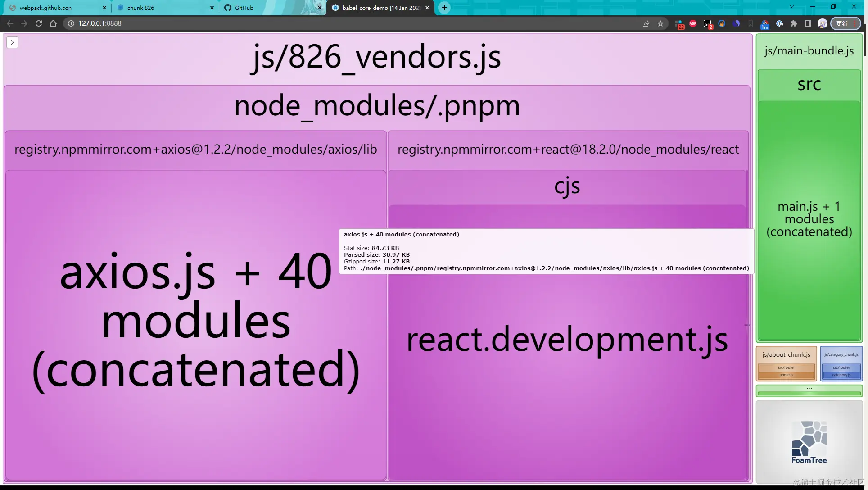868x490 pixels.
Task: Open a new tab with plus button
Action: point(444,8)
